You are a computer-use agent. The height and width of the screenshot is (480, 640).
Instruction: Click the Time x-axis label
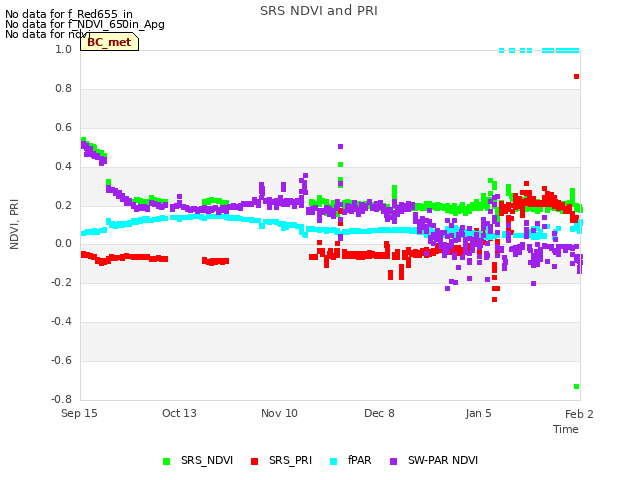pos(566,429)
